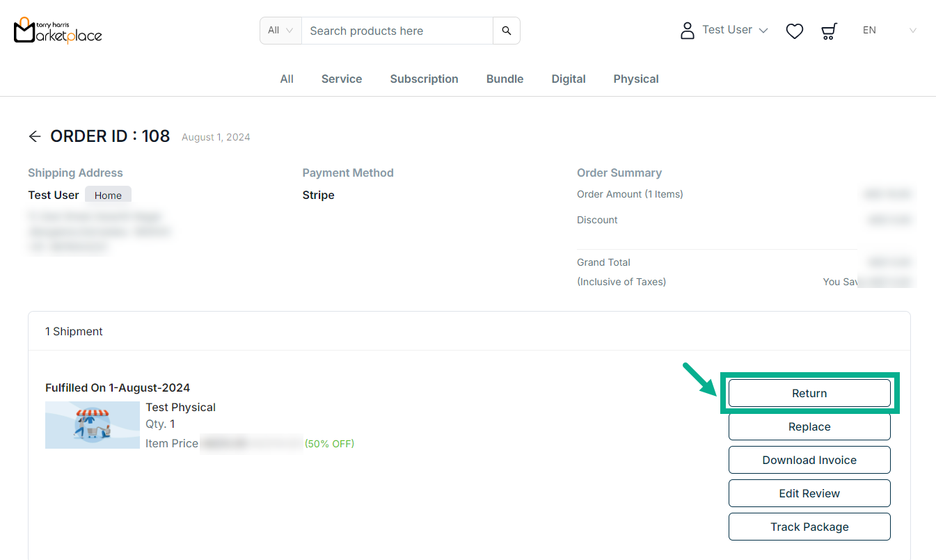The image size is (936, 560).
Task: Go to the Digital category tab
Action: [x=568, y=79]
